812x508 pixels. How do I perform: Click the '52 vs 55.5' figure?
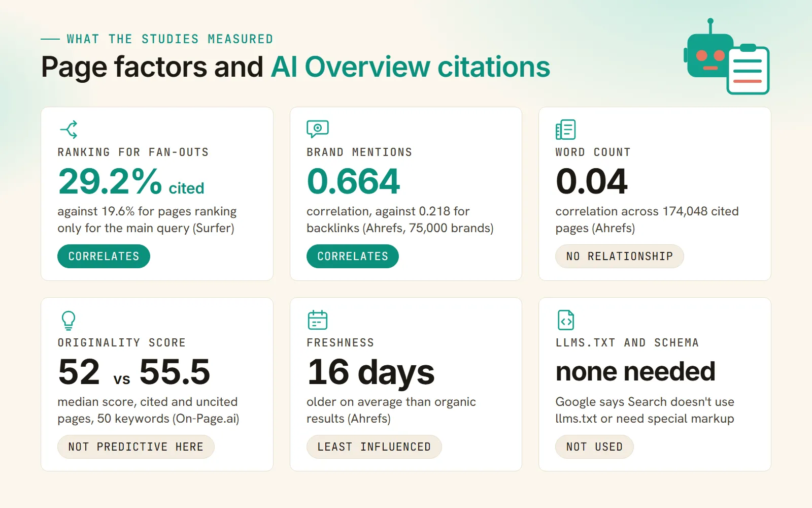click(134, 372)
